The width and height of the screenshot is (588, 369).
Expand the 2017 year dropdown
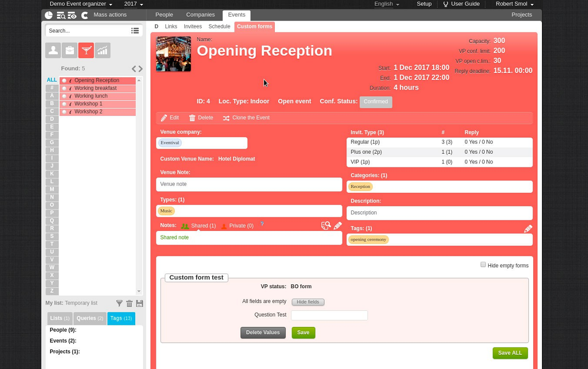pos(134,4)
